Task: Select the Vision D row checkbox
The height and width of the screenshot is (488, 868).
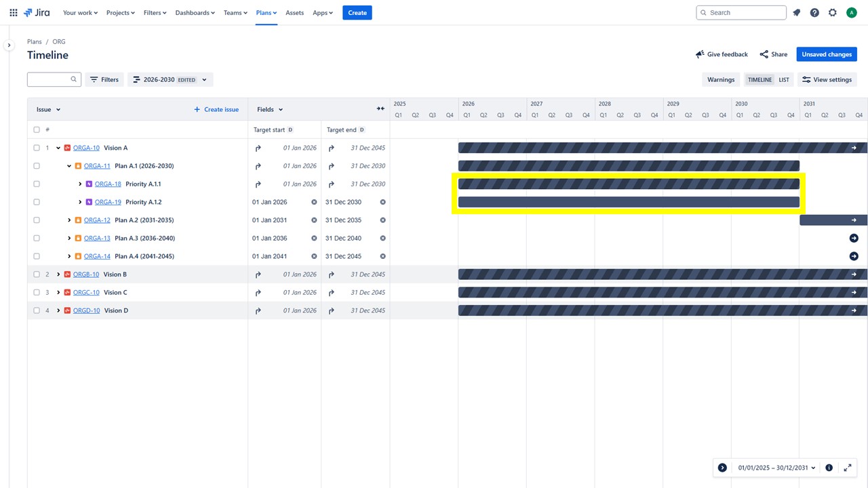Action: 37,310
